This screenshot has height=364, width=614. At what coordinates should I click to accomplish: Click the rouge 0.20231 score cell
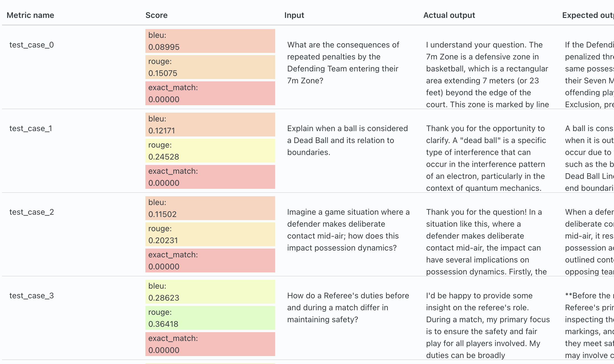[210, 234]
